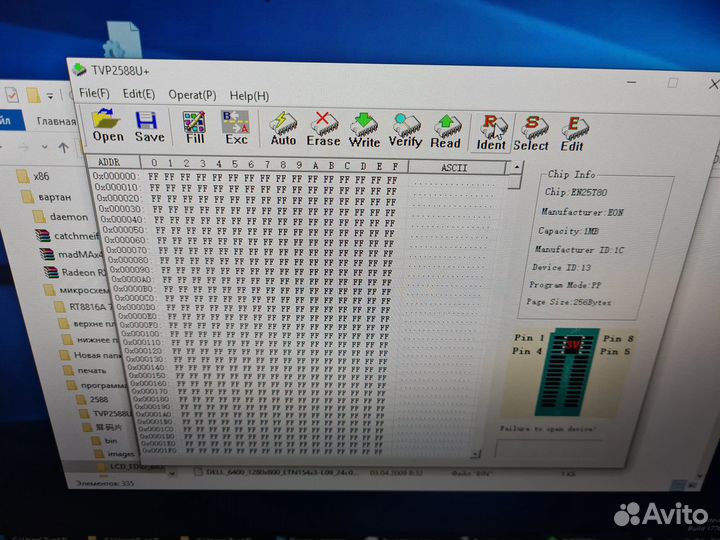Write buffer to chip with Write
This screenshot has width=720, height=540.
coord(364,131)
